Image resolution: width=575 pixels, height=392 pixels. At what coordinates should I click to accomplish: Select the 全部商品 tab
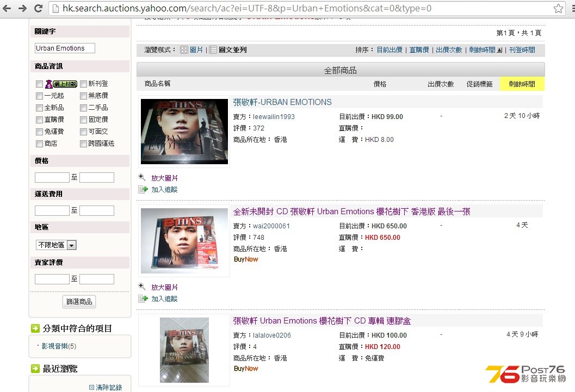pyautogui.click(x=341, y=70)
